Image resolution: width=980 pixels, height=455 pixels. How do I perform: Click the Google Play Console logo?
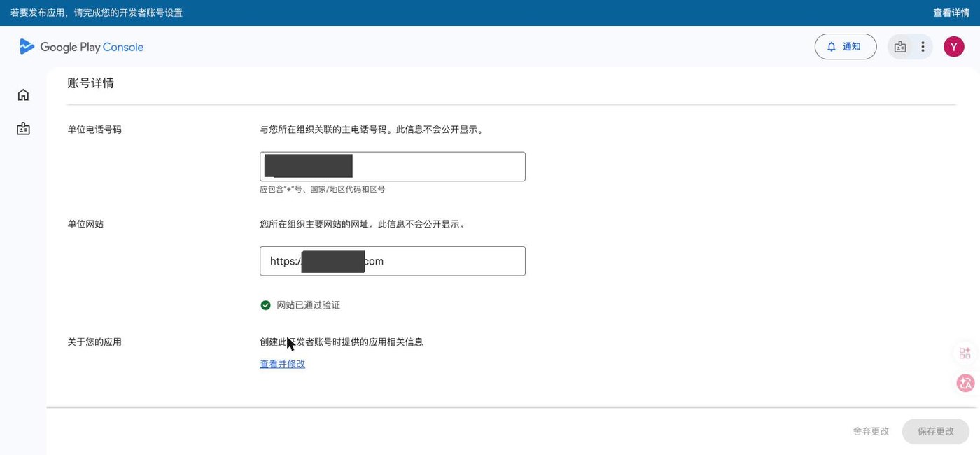pyautogui.click(x=82, y=47)
